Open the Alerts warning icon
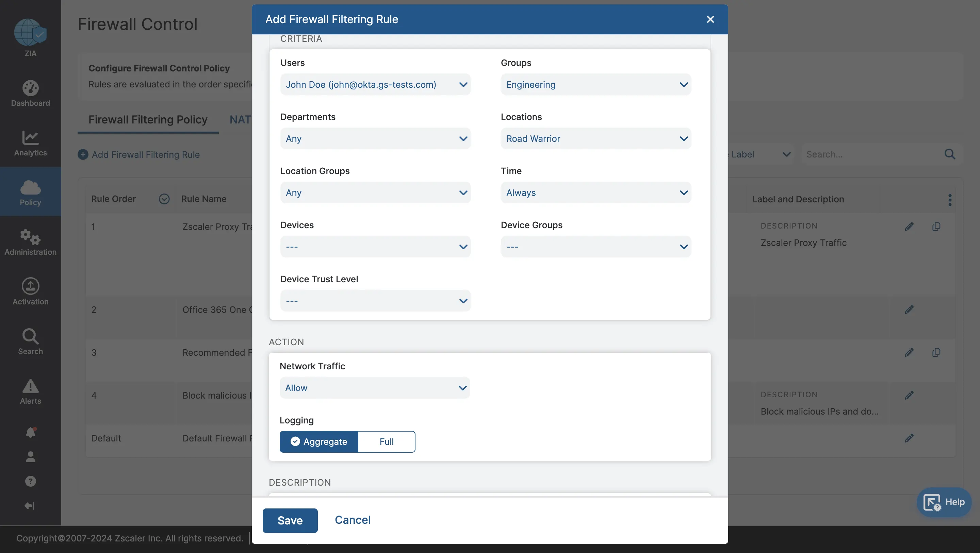The image size is (980, 553). coord(30,386)
